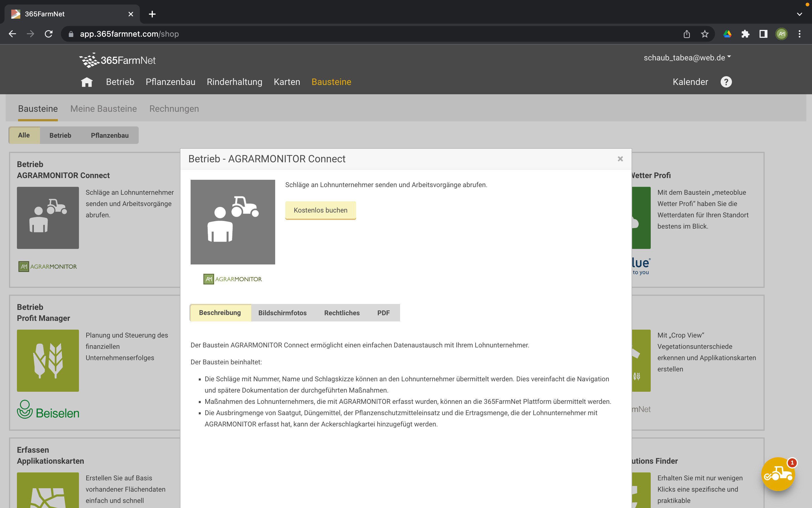Toggle the browser side panel icon
The image size is (812, 508).
click(x=763, y=34)
